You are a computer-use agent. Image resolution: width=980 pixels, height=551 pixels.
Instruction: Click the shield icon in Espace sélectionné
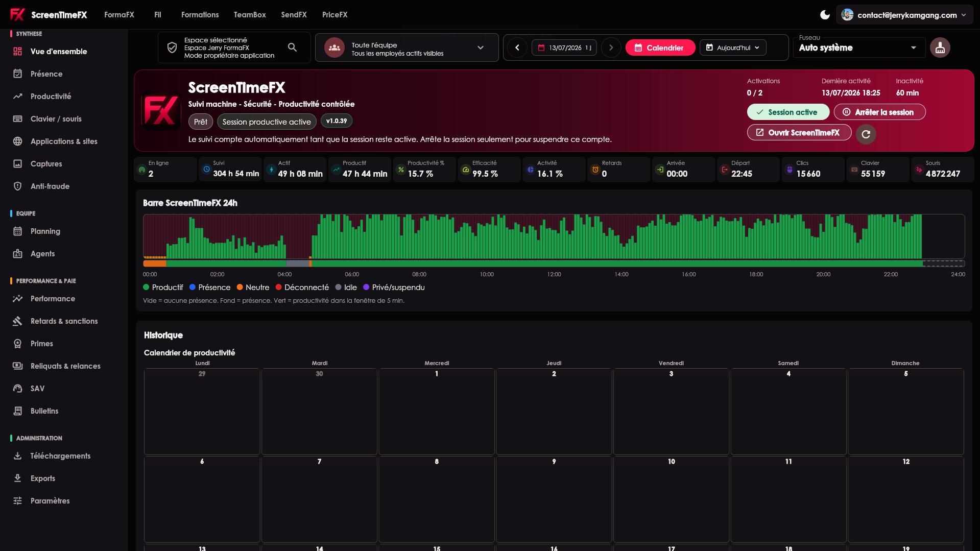click(172, 47)
